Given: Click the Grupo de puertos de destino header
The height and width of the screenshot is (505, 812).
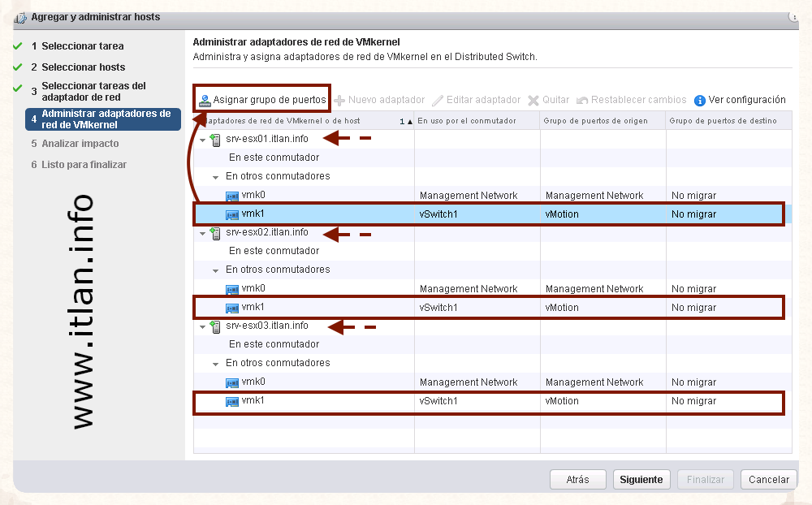Looking at the screenshot, I should pyautogui.click(x=723, y=121).
